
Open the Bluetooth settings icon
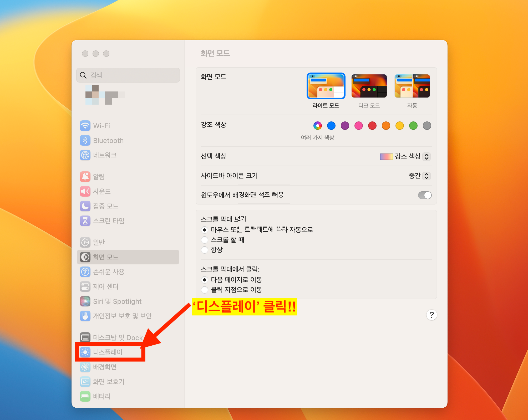(85, 140)
